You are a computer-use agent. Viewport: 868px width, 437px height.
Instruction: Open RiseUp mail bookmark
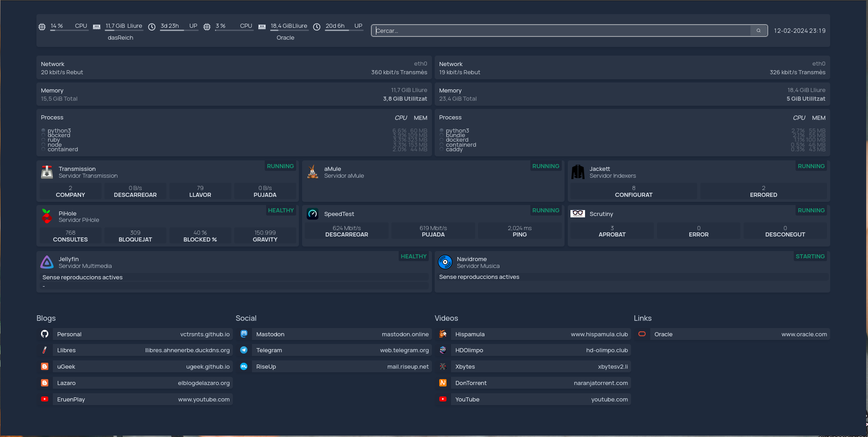click(342, 367)
